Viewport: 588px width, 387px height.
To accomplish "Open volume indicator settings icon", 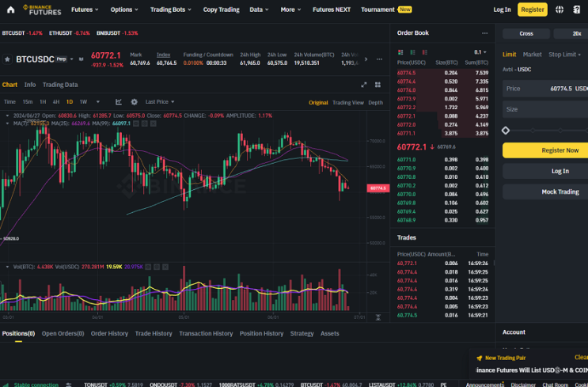I will (x=157, y=267).
